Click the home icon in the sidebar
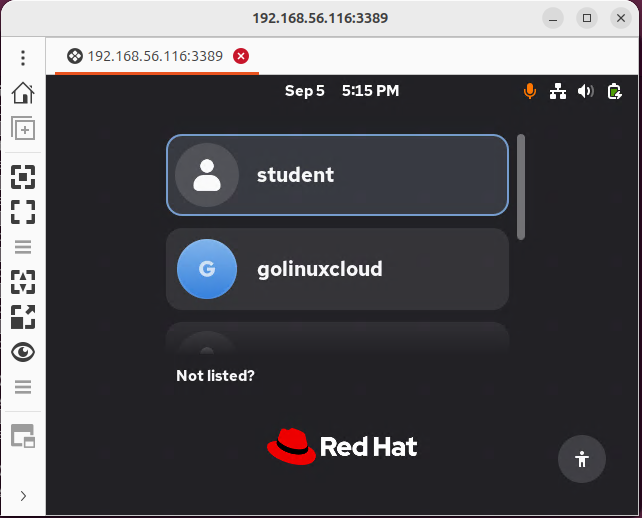The height and width of the screenshot is (518, 642). (23, 93)
